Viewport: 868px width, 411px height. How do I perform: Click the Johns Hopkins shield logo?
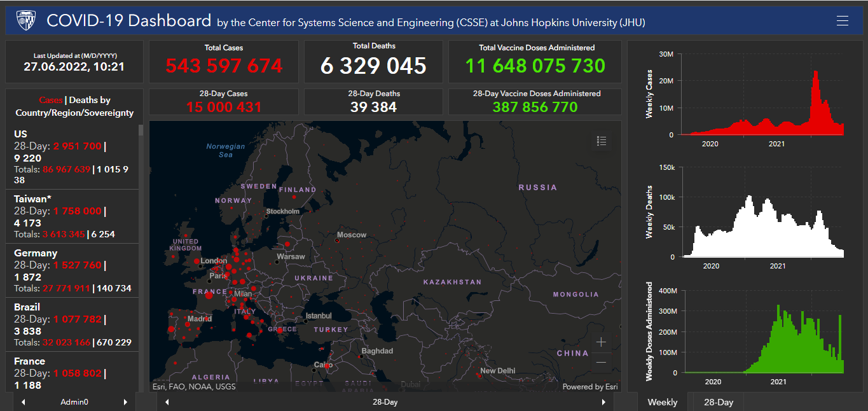coord(26,20)
